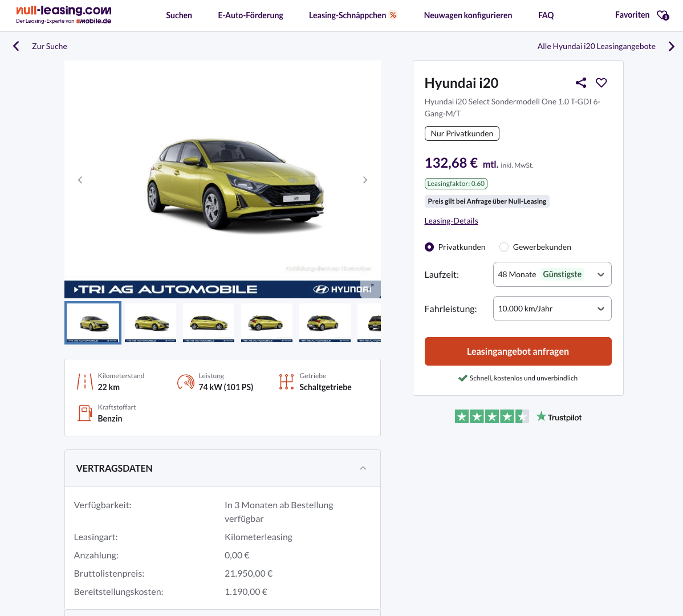Open the Laufzeit 48 Monate dropdown
This screenshot has height=616, width=683.
tap(552, 274)
